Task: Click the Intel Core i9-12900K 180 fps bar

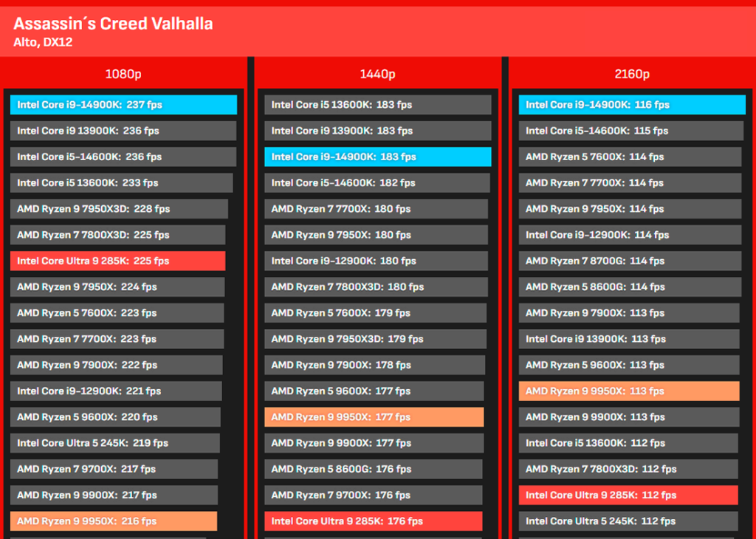Action: (376, 261)
